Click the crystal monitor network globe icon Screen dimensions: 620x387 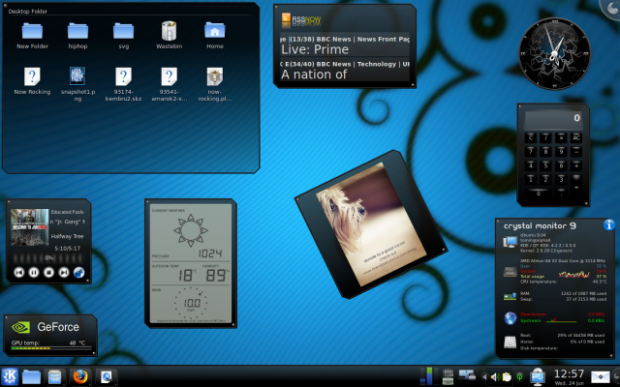point(510,318)
